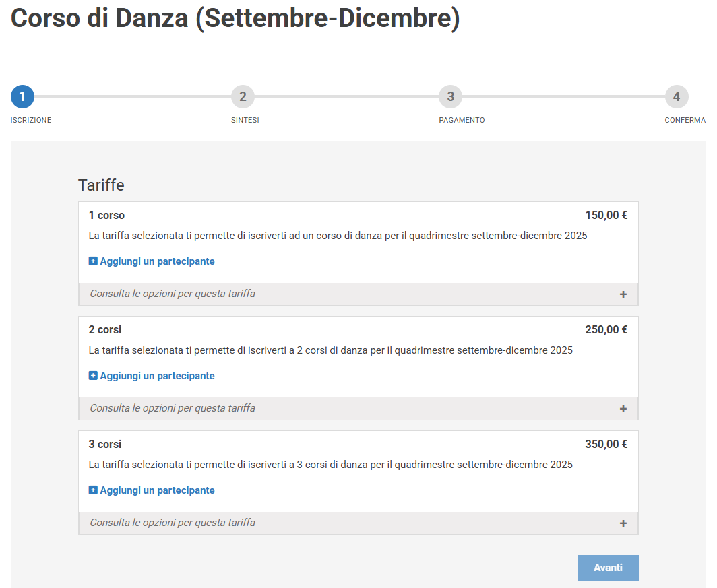717x588 pixels.
Task: Add a participant to 2 corsi tariff
Action: click(152, 376)
